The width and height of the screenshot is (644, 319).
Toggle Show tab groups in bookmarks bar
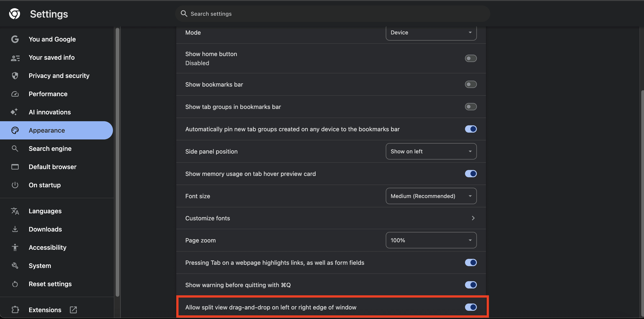pos(471,107)
